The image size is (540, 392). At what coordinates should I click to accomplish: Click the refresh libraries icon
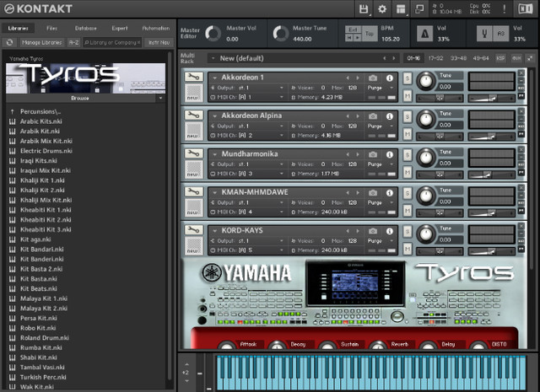click(9, 42)
